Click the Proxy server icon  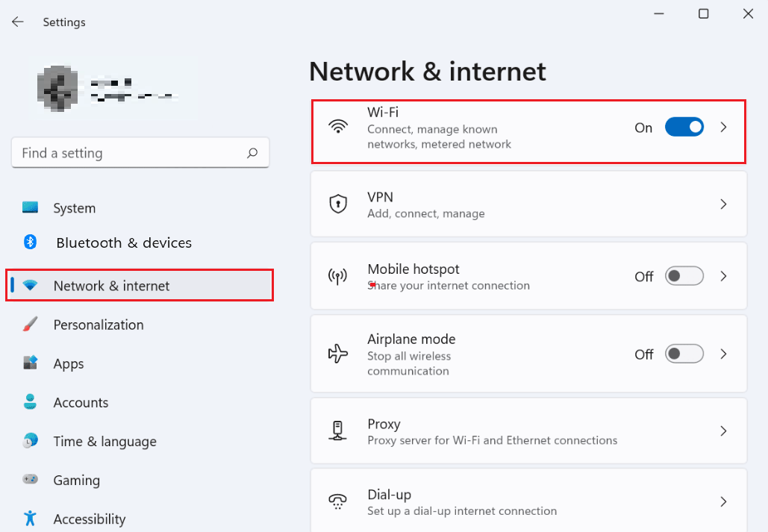click(x=338, y=431)
